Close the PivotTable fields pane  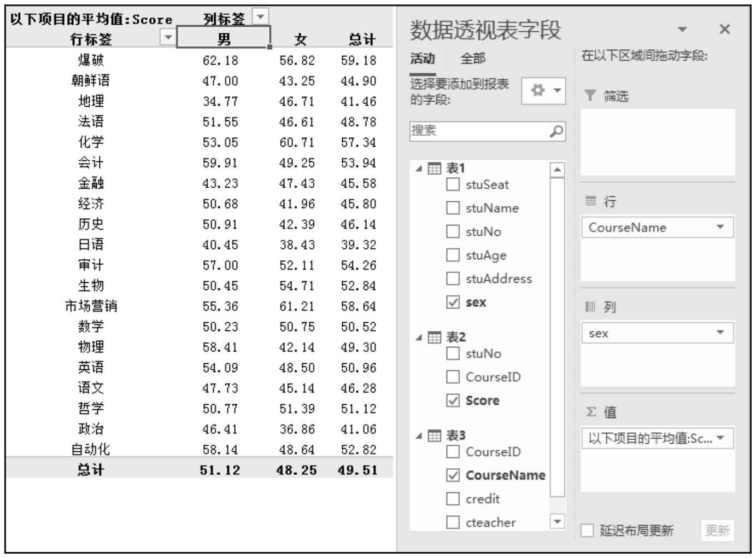[x=724, y=30]
